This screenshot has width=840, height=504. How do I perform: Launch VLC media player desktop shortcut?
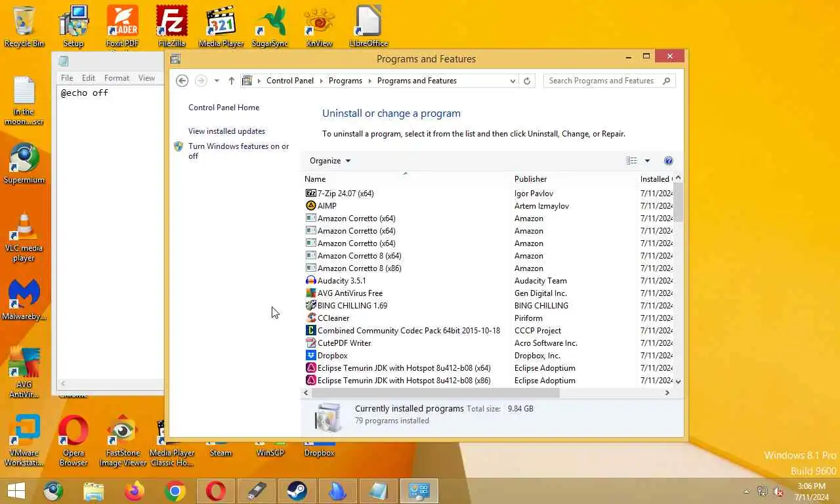tap(24, 238)
